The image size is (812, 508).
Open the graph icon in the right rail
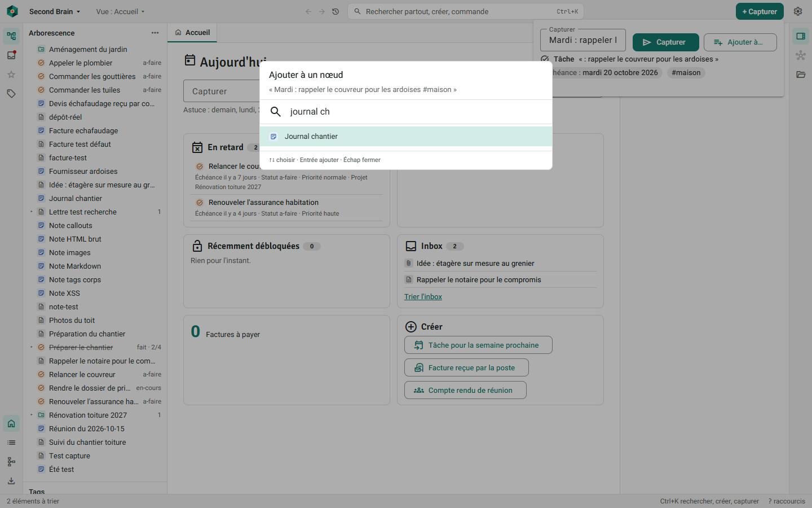tap(801, 55)
